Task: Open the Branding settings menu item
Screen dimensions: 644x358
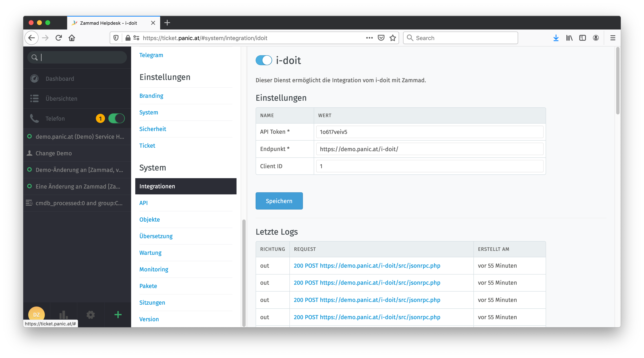Action: pyautogui.click(x=151, y=96)
